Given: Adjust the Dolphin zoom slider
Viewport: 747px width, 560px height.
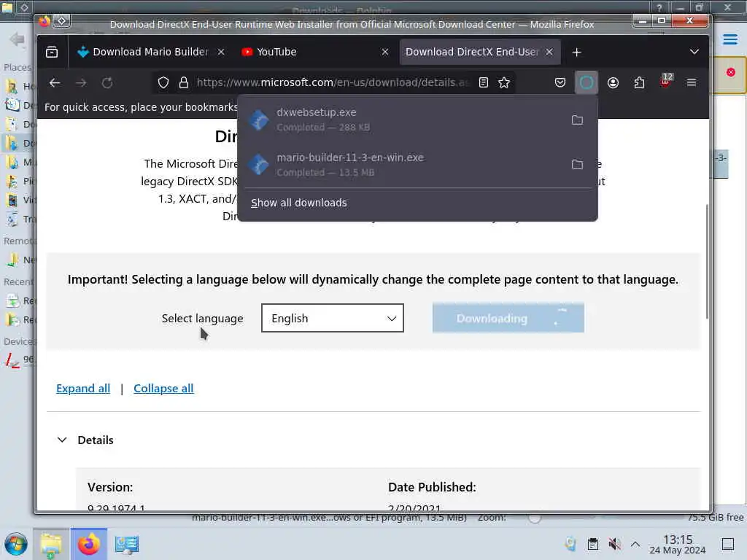Looking at the screenshot, I should tap(535, 518).
